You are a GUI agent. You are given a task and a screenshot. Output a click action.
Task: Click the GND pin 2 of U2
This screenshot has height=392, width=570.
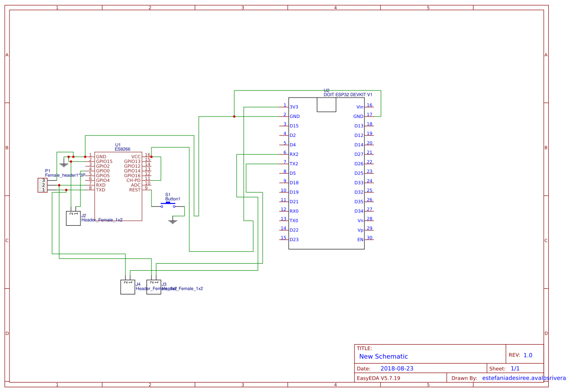[x=294, y=116]
